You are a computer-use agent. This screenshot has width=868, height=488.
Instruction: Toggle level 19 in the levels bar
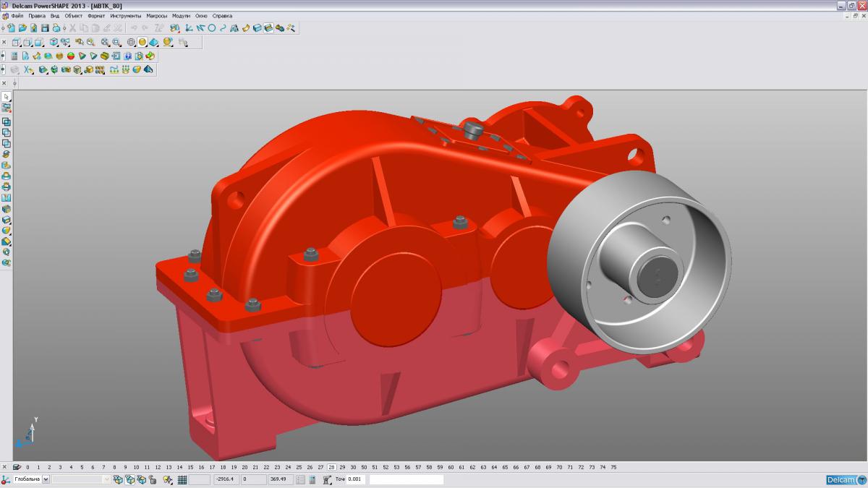click(234, 467)
